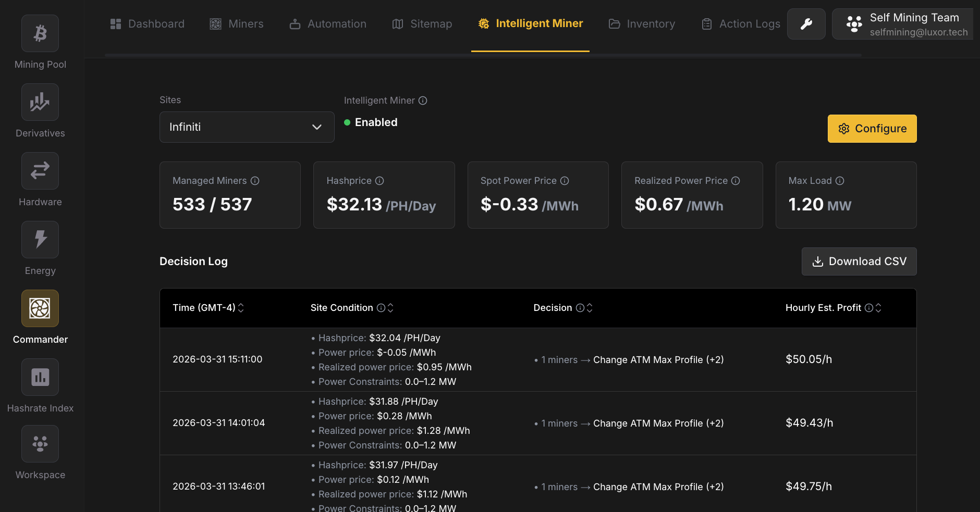Navigate to Energy section
The height and width of the screenshot is (512, 980).
coord(40,248)
